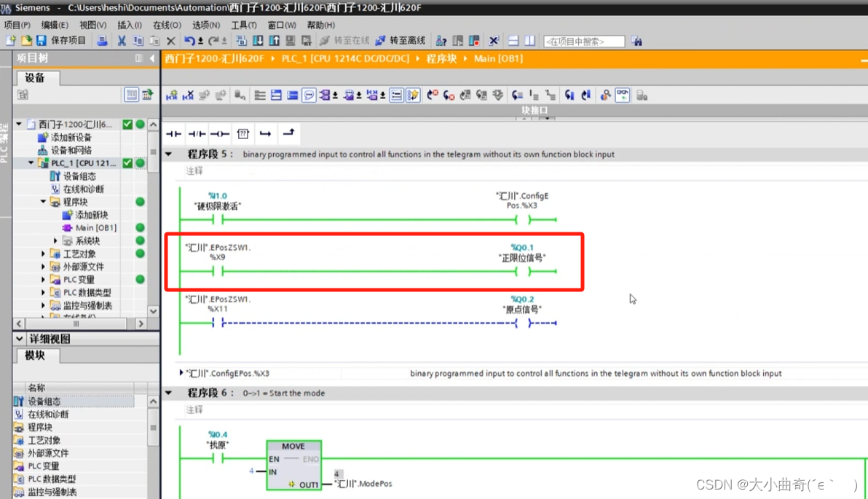Open the 帮助(H) menu
This screenshot has width=868, height=499.
[320, 25]
